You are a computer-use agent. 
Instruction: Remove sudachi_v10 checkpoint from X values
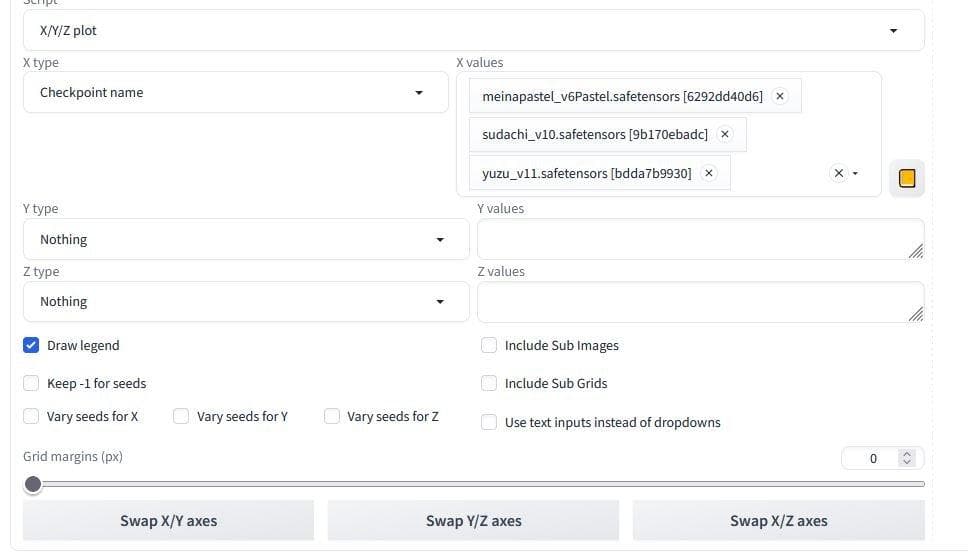click(725, 134)
